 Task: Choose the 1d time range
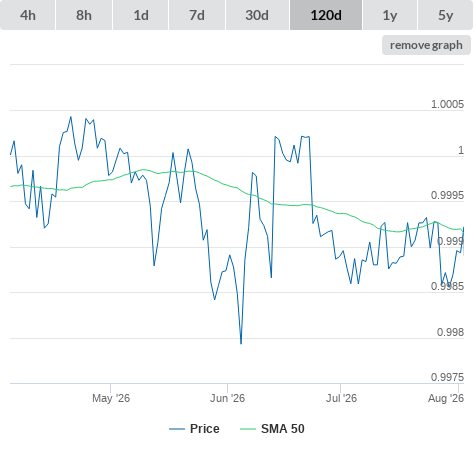point(141,15)
